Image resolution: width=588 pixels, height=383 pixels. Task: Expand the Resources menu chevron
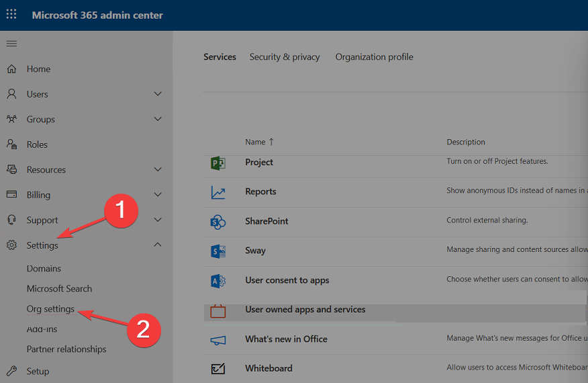point(158,169)
